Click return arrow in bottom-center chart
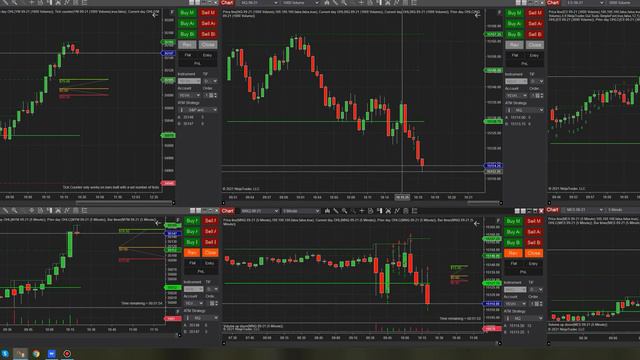Screen dimensions: 640x360 [476, 223]
